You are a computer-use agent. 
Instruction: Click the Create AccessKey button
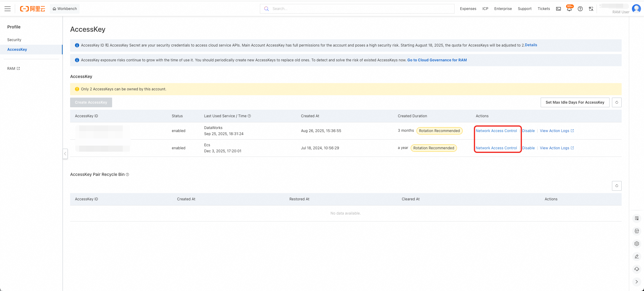[x=91, y=102]
